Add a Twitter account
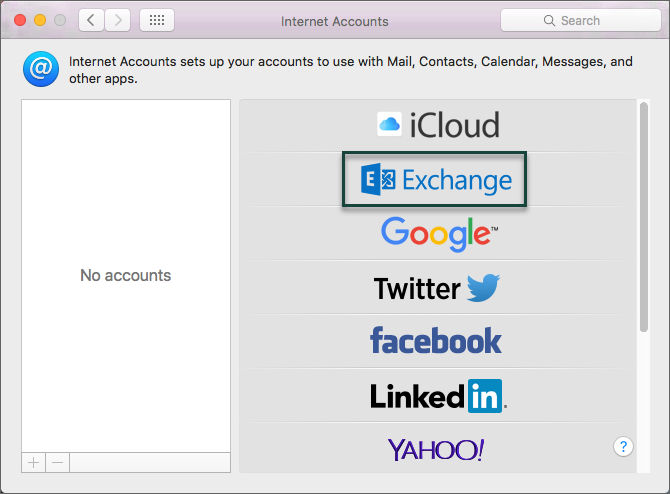Image resolution: width=670 pixels, height=494 pixels. pos(437,289)
